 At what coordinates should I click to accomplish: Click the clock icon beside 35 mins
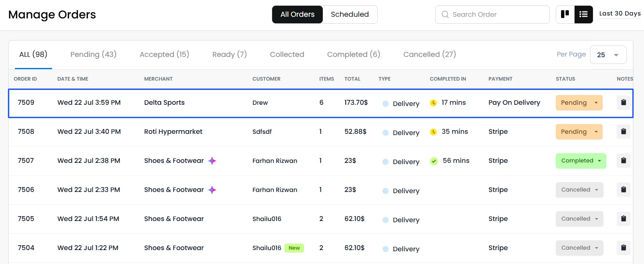coord(434,132)
